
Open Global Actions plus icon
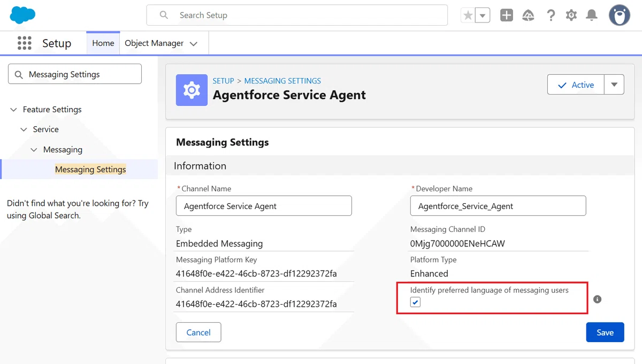click(507, 16)
